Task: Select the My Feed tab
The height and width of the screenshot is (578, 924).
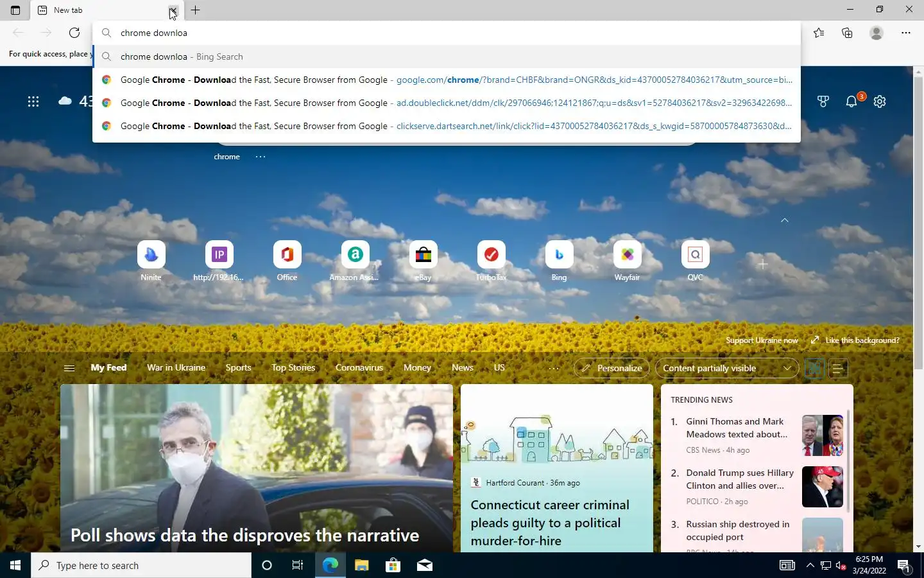Action: [x=108, y=367]
